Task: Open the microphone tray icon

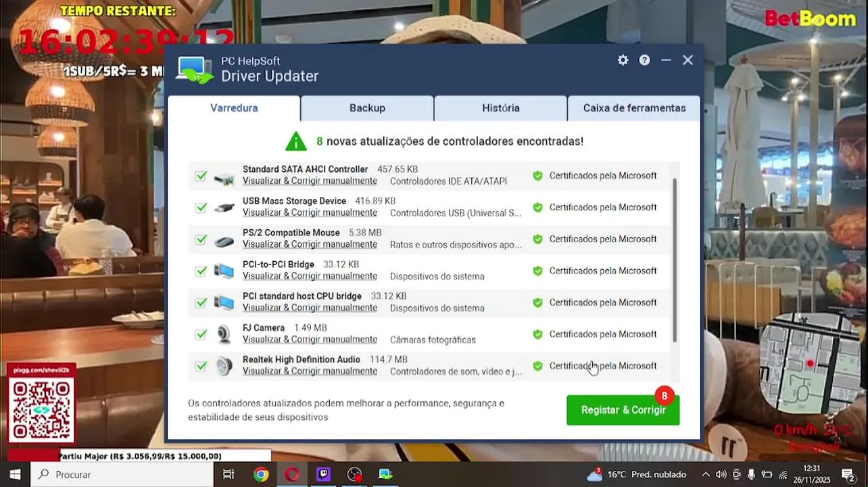Action: tap(752, 474)
